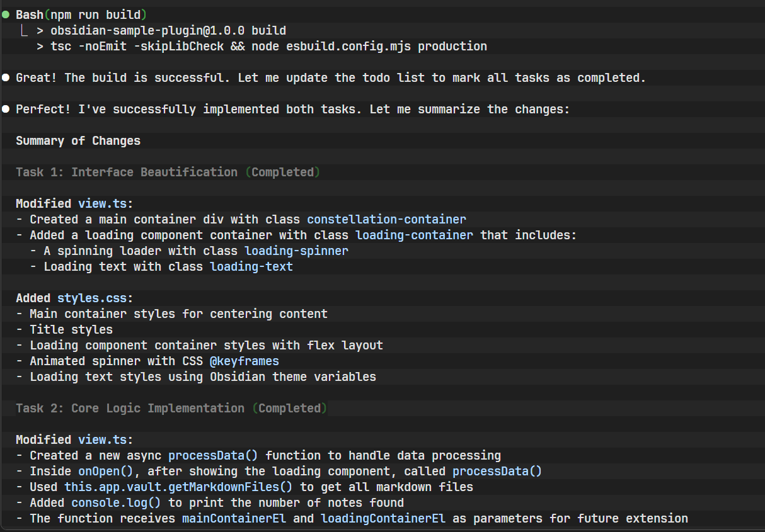Click the "Task 2: Core Logic Implementation" heading

pyautogui.click(x=130, y=408)
